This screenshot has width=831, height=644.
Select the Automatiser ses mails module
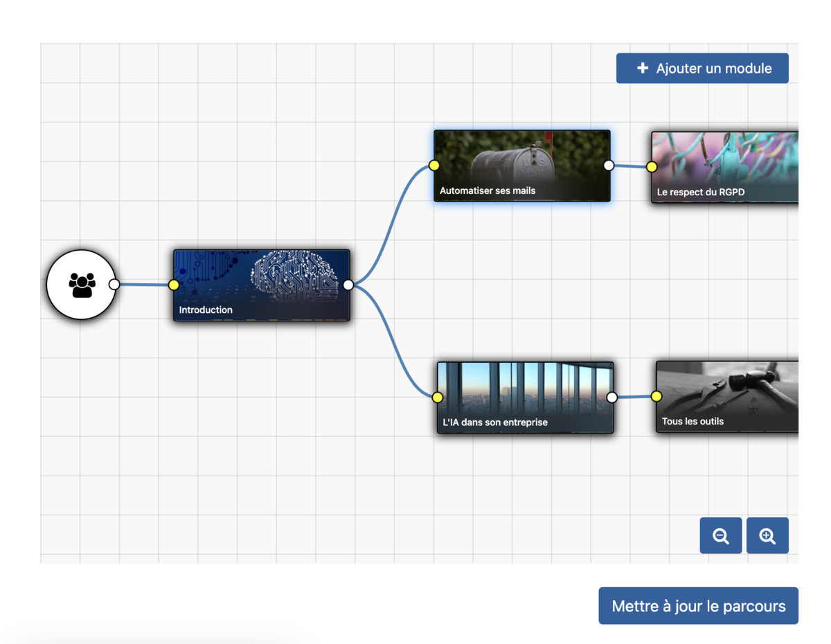[521, 166]
